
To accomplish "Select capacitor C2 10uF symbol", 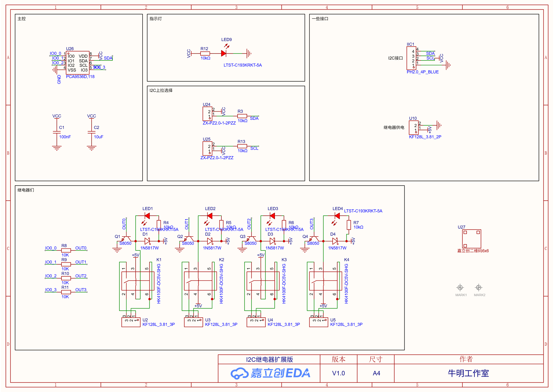I will [91, 132].
